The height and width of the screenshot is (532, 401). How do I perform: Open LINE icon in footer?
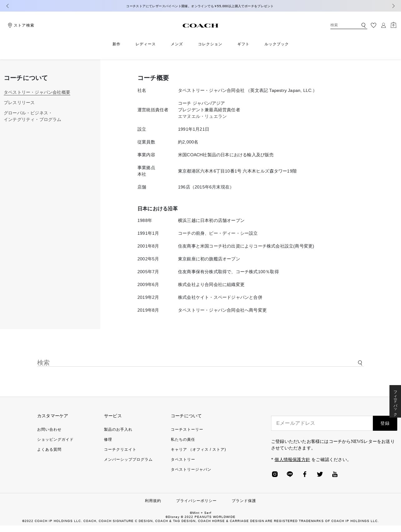pos(290,474)
